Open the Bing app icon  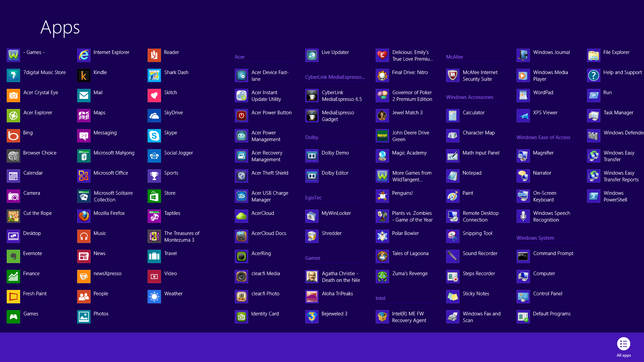(13, 136)
